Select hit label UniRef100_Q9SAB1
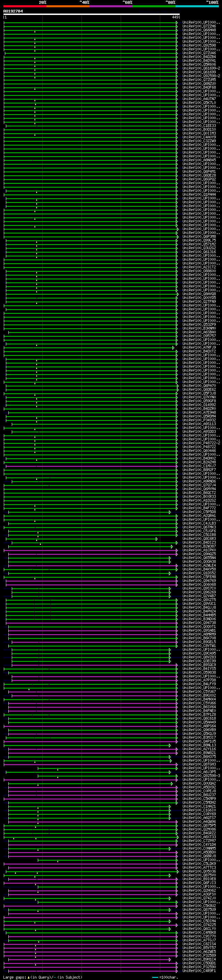The image size is (222, 980). click(199, 630)
